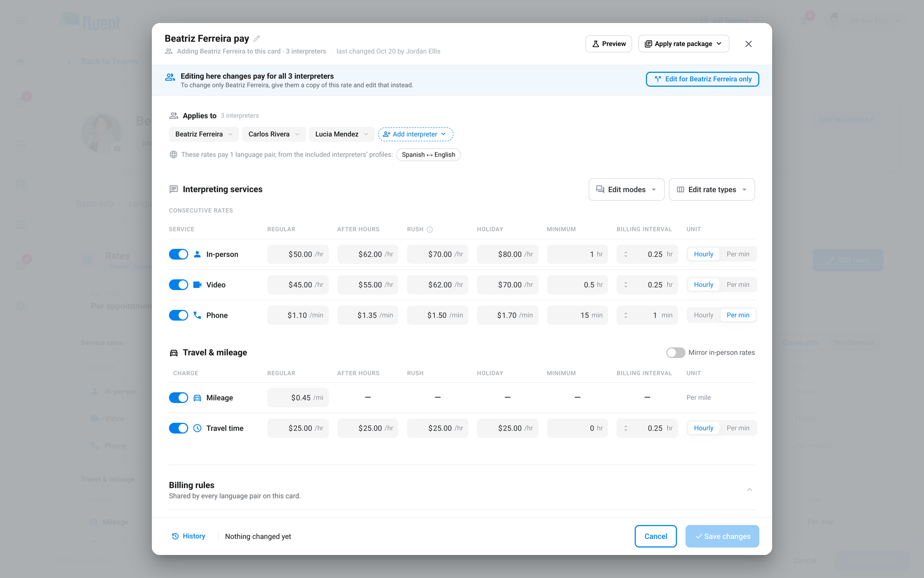Viewport: 924px width, 578px height.
Task: Open the History link
Action: tap(189, 536)
